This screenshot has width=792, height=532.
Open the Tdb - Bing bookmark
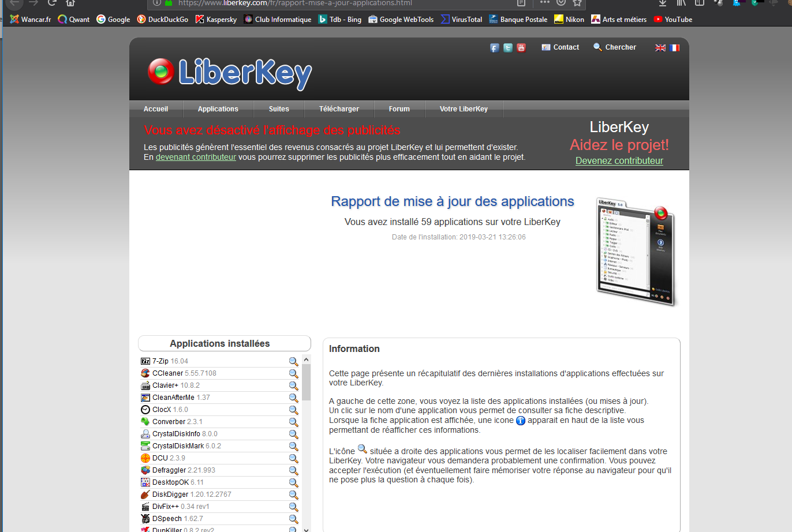pyautogui.click(x=340, y=19)
